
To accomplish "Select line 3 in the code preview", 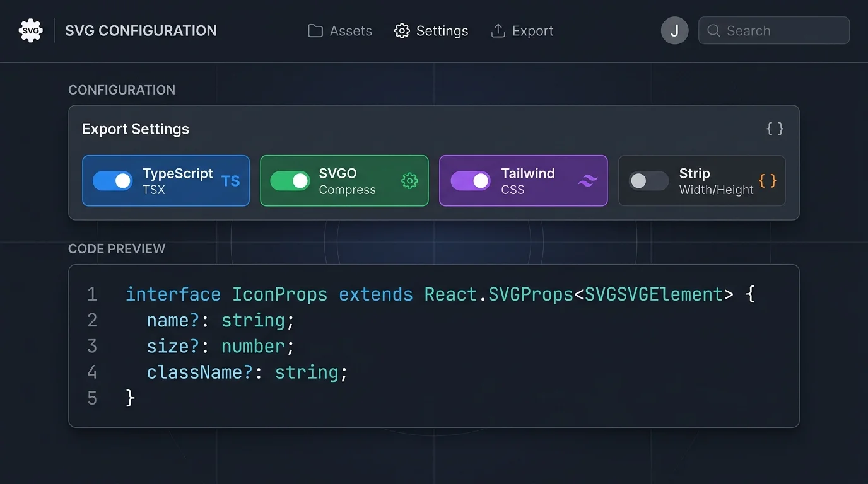I will click(220, 346).
